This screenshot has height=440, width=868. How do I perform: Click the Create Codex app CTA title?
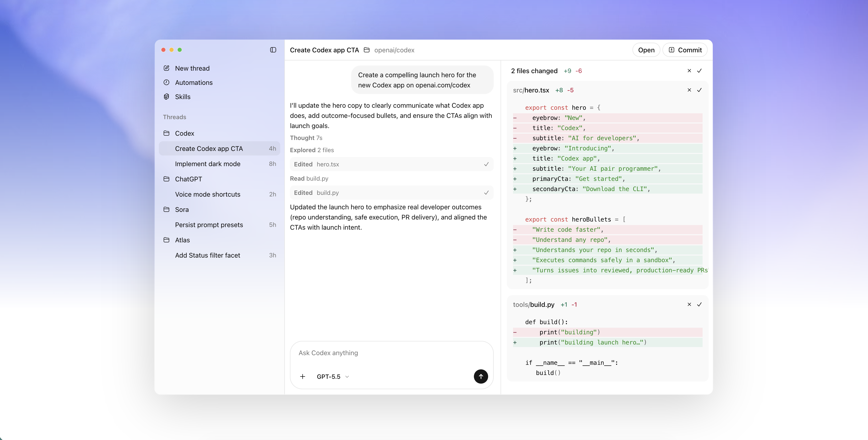(x=324, y=50)
